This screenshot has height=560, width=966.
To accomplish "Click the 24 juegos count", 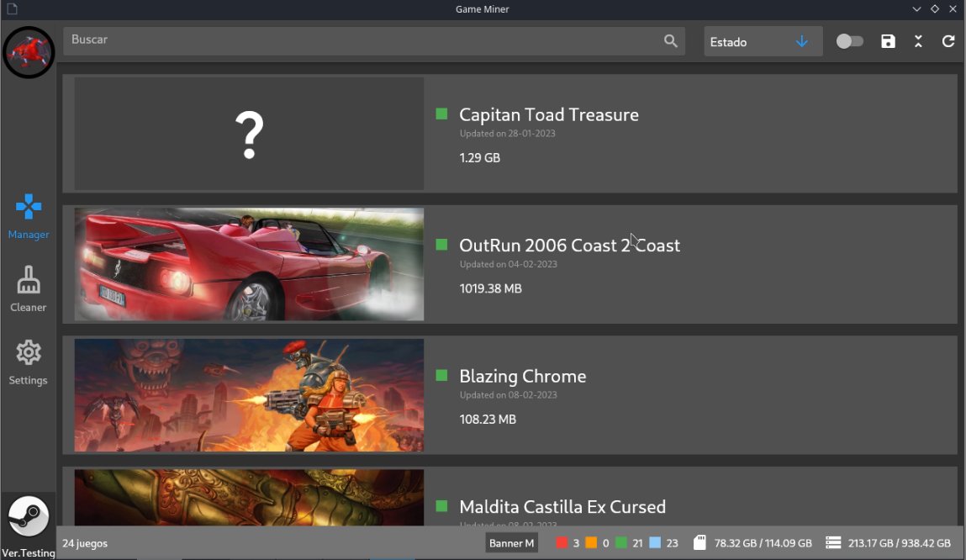I will point(85,543).
